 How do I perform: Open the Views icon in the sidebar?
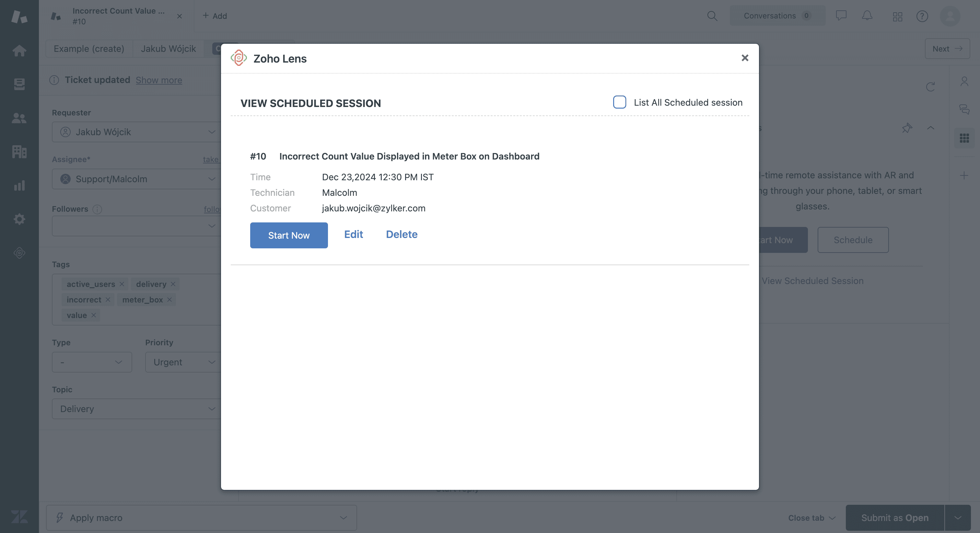pos(19,84)
